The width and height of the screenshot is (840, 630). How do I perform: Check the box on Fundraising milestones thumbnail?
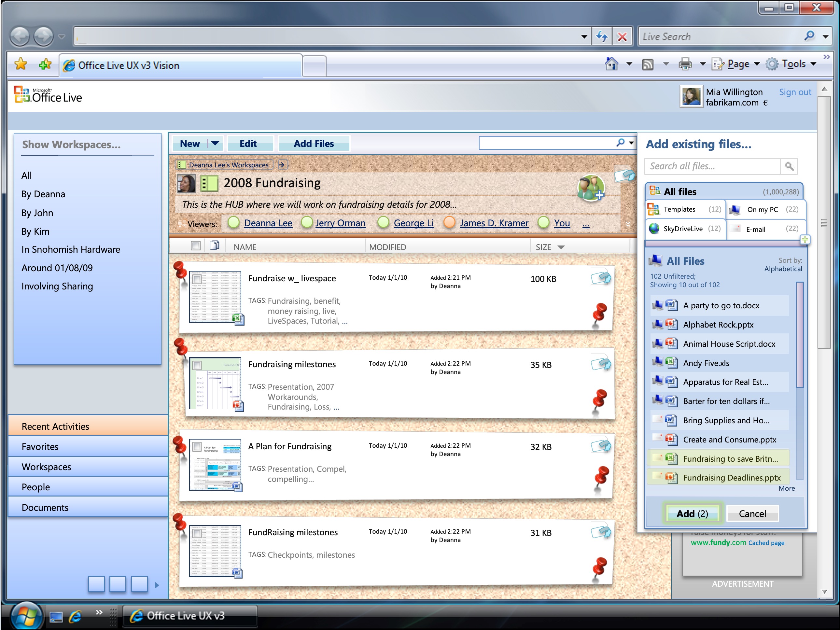click(x=197, y=365)
